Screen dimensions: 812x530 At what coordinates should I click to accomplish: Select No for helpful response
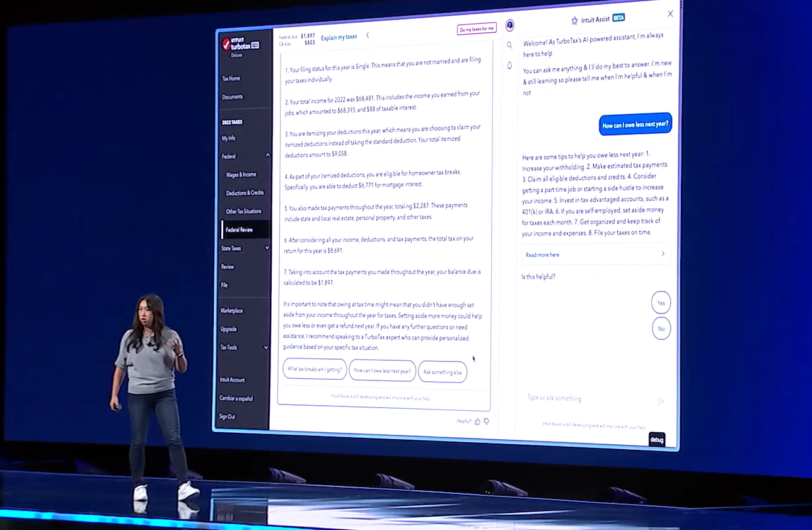[x=661, y=329]
